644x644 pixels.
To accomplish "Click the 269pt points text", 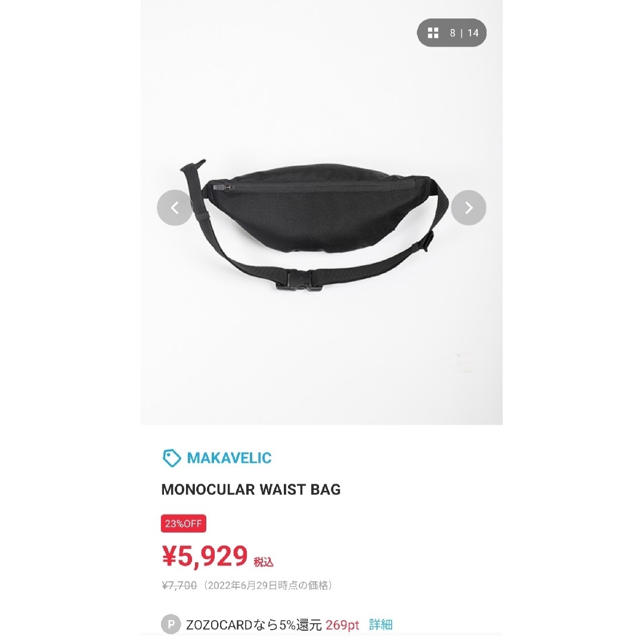I will tap(342, 625).
